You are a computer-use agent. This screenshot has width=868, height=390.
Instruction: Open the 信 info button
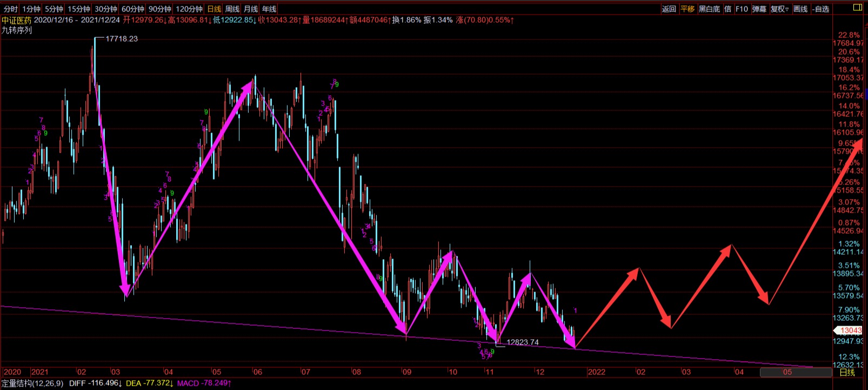(x=727, y=9)
